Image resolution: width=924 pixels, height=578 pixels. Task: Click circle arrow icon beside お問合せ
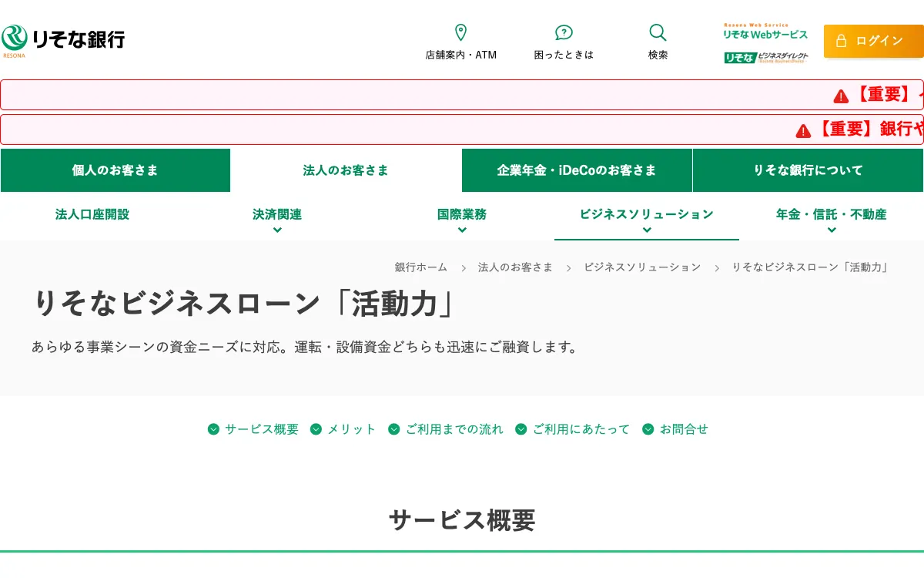point(648,429)
